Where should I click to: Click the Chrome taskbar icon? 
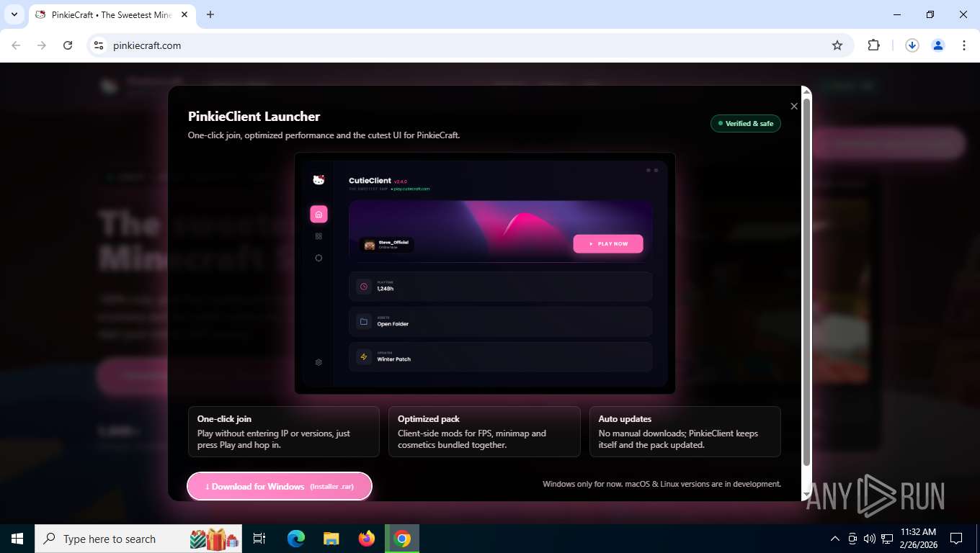(x=402, y=539)
